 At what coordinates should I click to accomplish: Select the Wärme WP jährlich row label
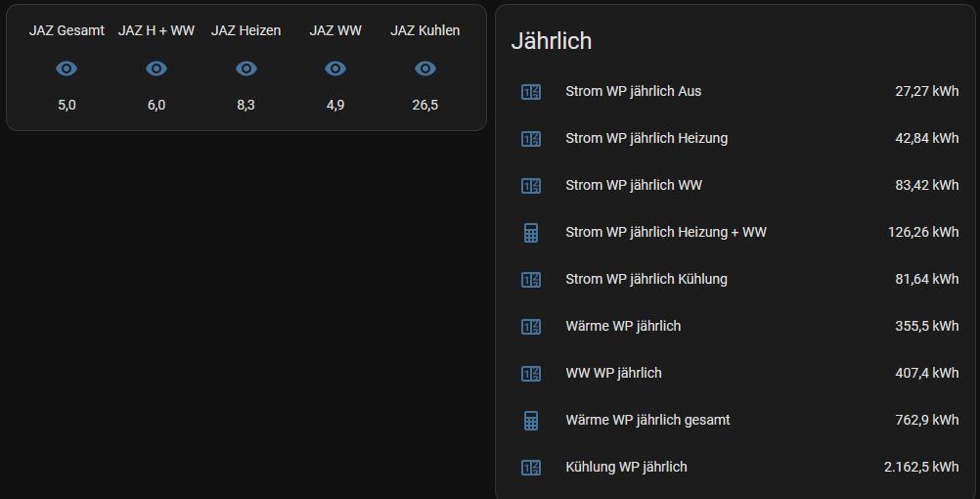coord(623,326)
